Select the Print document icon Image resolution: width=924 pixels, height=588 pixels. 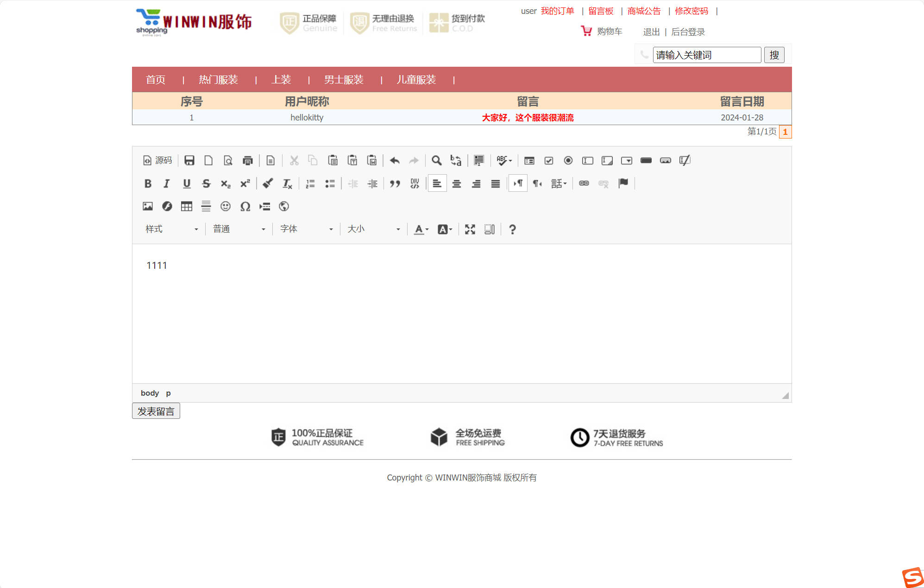(x=248, y=160)
